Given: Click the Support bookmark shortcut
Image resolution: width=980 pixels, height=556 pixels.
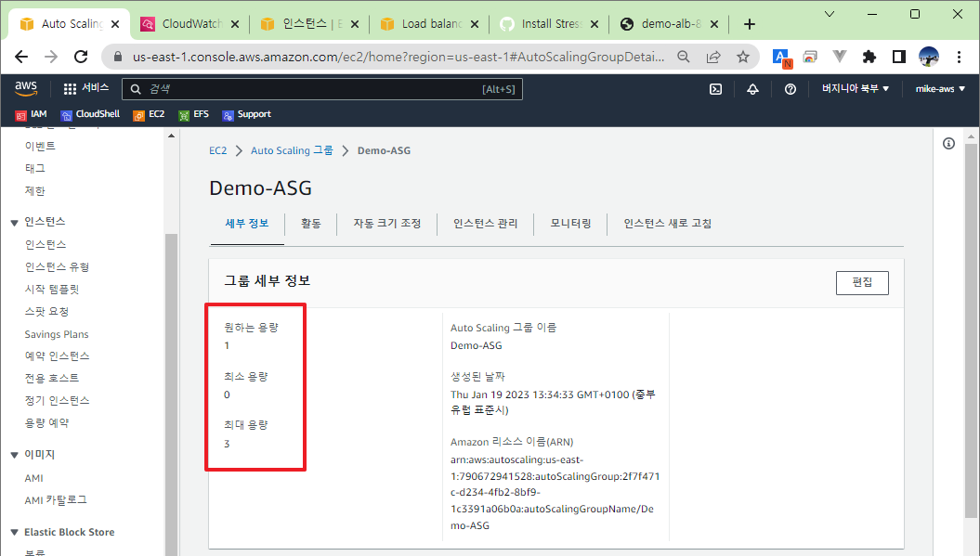Looking at the screenshot, I should click(247, 114).
